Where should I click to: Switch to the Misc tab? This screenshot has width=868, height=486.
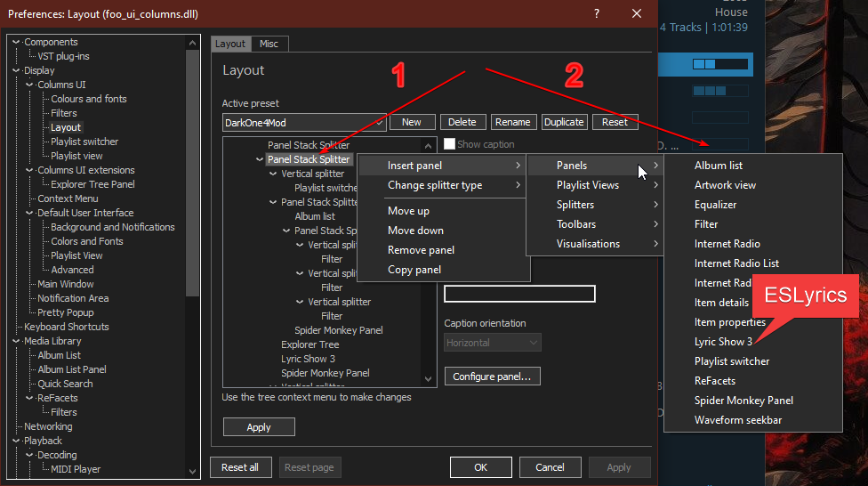[269, 44]
